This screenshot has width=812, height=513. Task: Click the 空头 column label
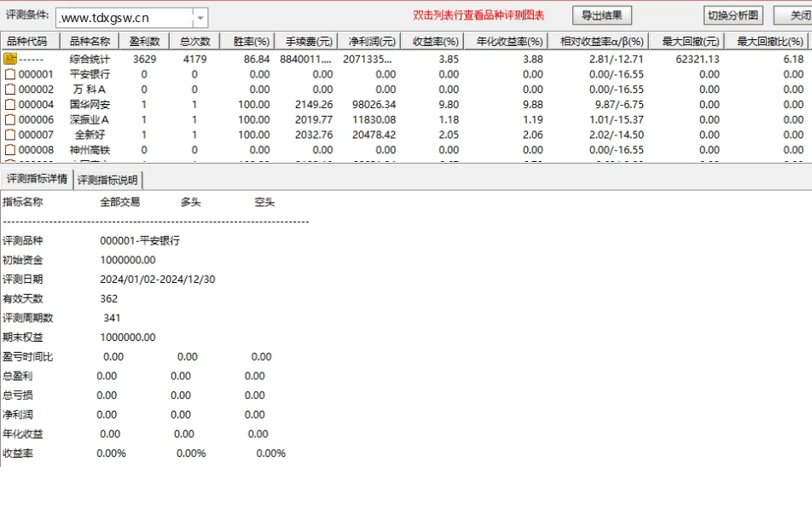(264, 202)
